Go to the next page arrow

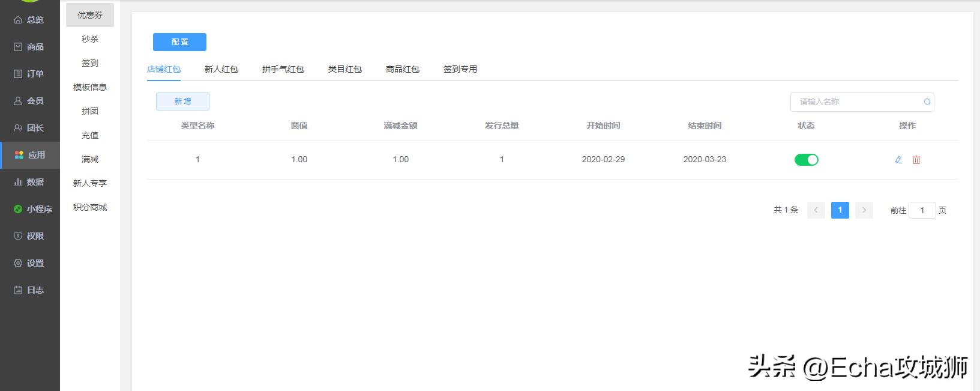pos(864,210)
